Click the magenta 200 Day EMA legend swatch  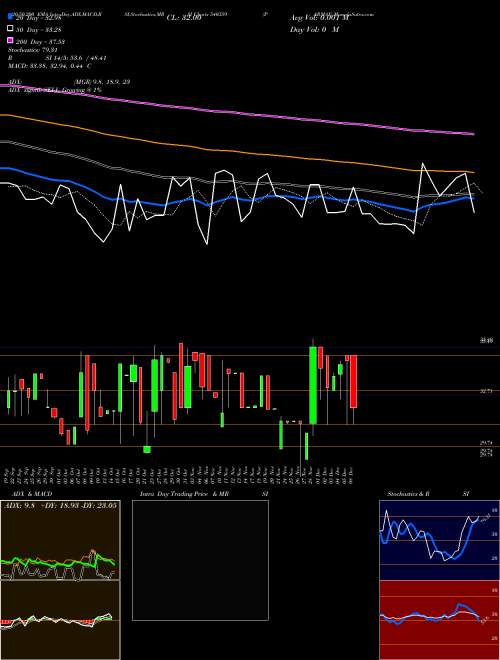10,41
